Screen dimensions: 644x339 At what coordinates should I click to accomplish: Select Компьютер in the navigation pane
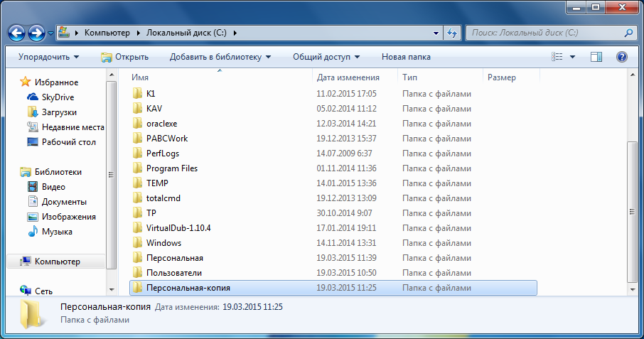pos(57,262)
